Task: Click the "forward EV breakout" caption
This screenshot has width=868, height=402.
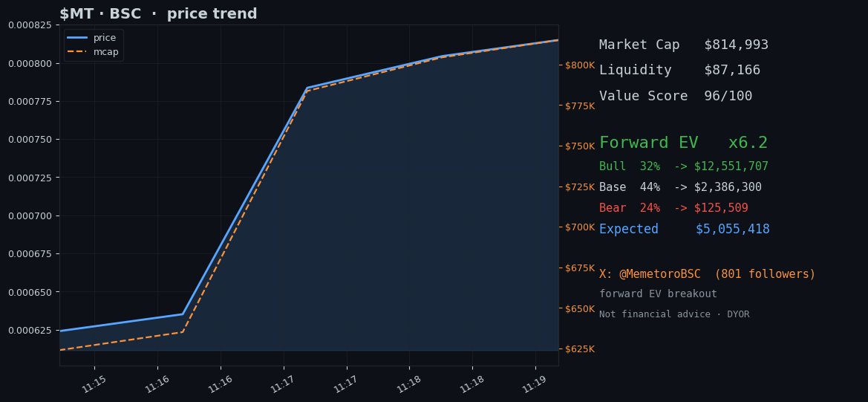Action: (x=658, y=294)
